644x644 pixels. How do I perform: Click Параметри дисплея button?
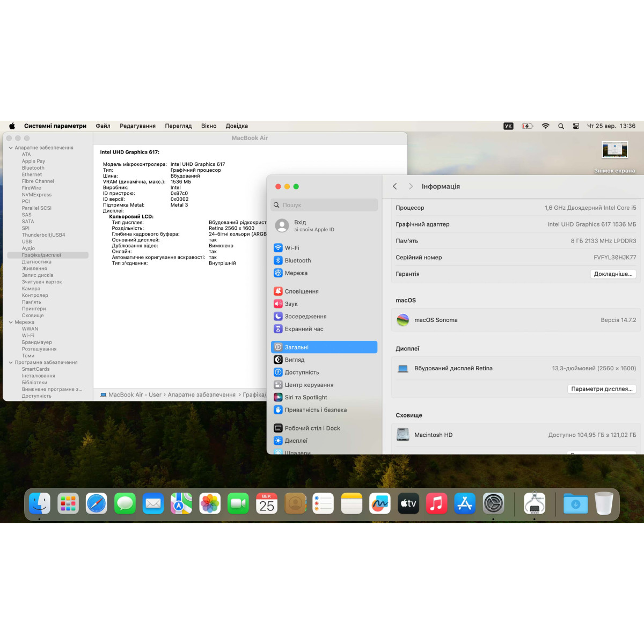coord(602,389)
